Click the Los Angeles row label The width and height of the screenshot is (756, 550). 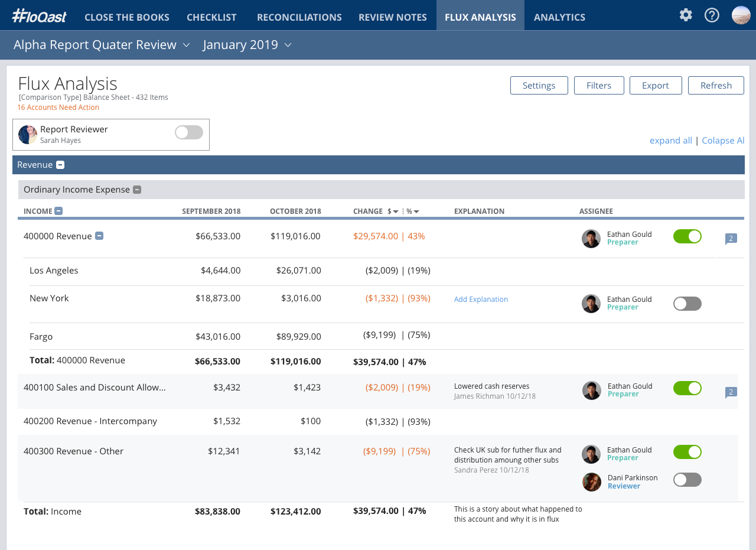54,271
